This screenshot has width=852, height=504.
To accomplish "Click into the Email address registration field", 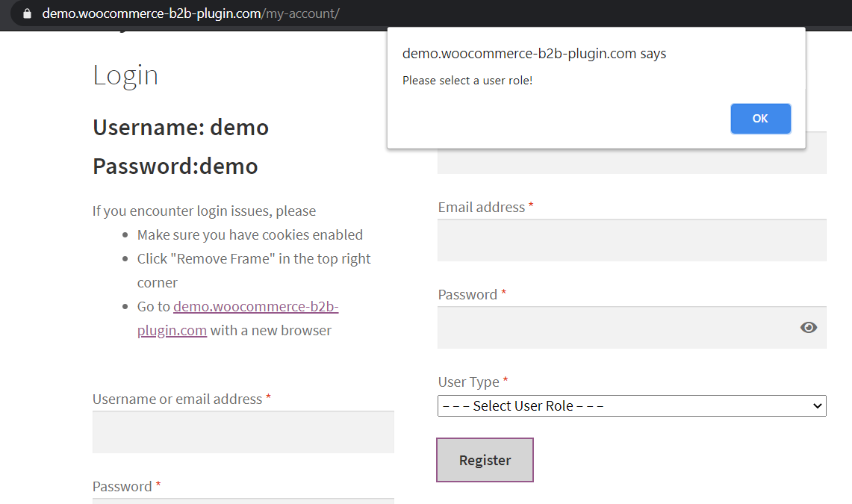I will (x=632, y=240).
